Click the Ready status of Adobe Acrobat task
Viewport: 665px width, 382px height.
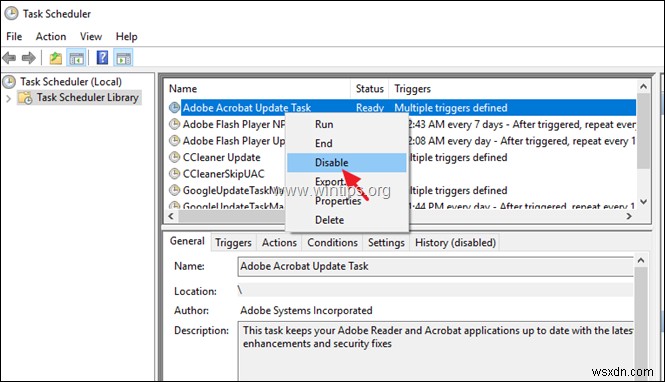pos(370,108)
